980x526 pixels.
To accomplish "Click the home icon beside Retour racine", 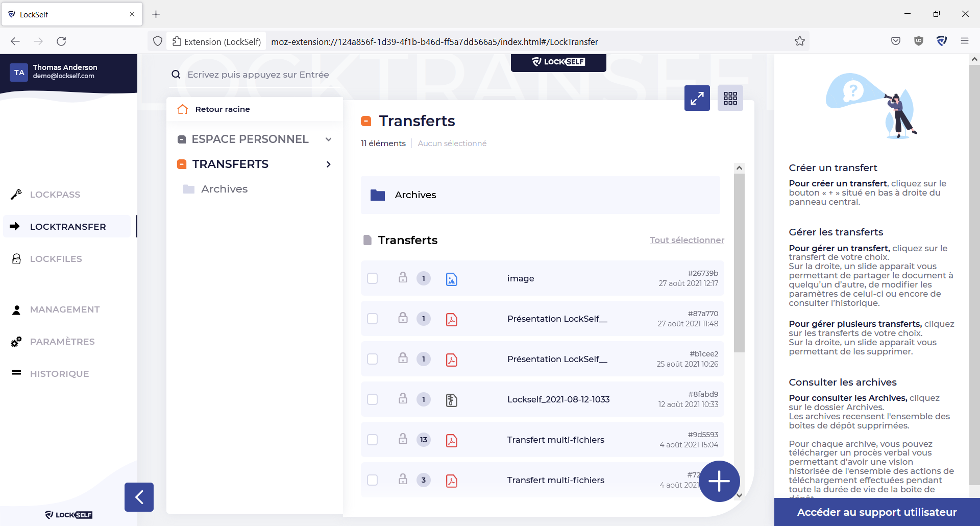I will coord(182,109).
